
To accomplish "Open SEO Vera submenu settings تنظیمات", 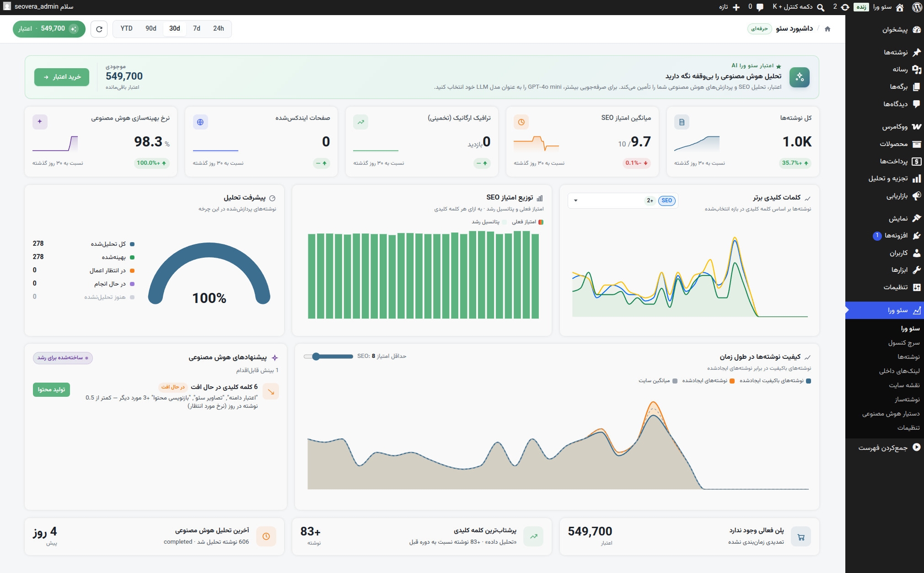I will [x=908, y=428].
